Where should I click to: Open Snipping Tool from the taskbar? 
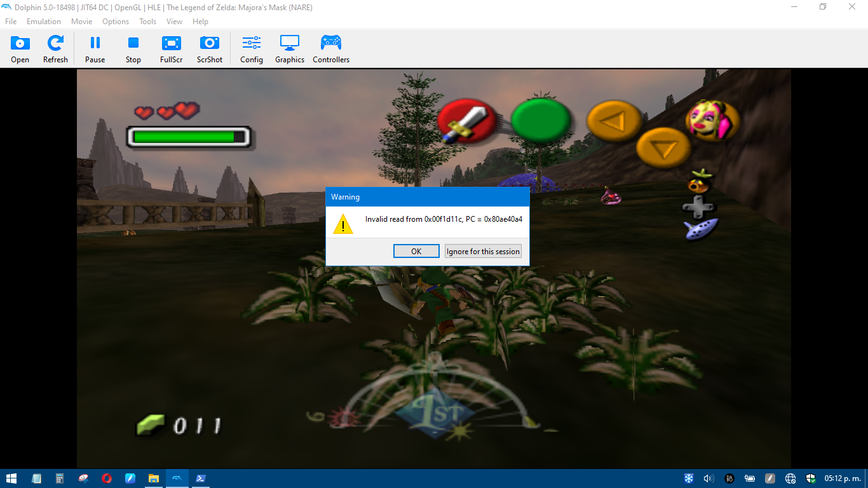[83, 478]
